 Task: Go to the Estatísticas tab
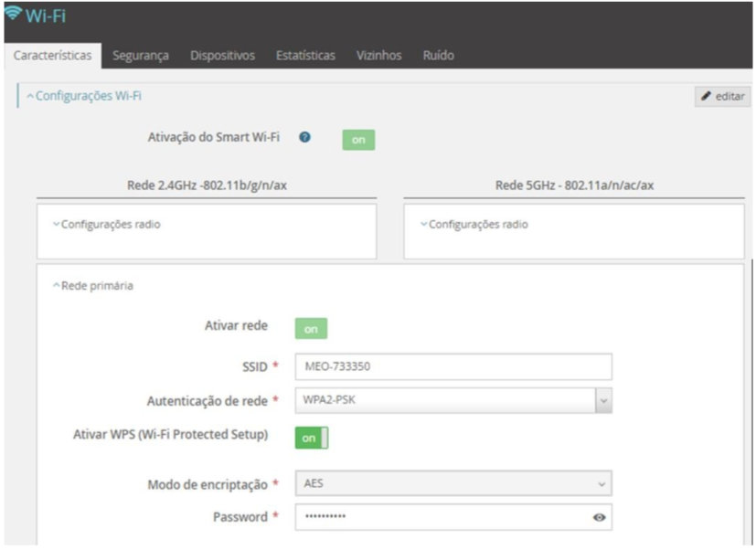(x=305, y=56)
